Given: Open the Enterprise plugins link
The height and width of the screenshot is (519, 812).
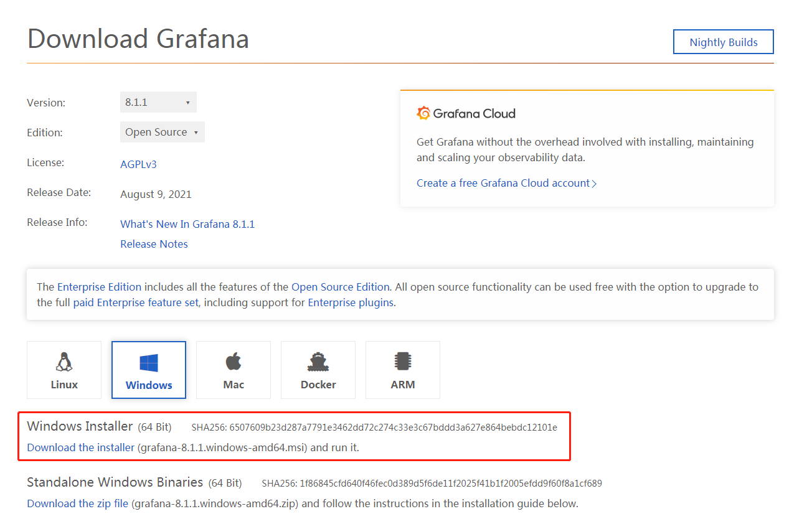Looking at the screenshot, I should click(351, 302).
